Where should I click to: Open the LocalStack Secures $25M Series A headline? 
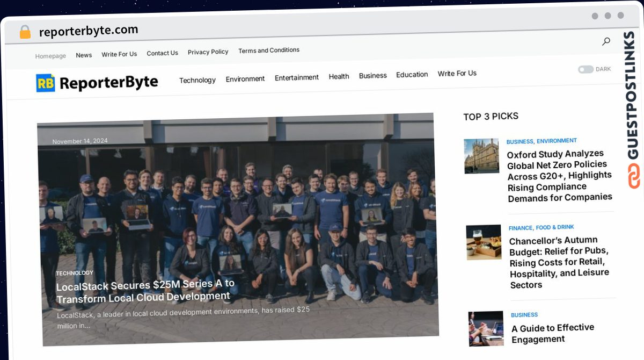(x=145, y=290)
